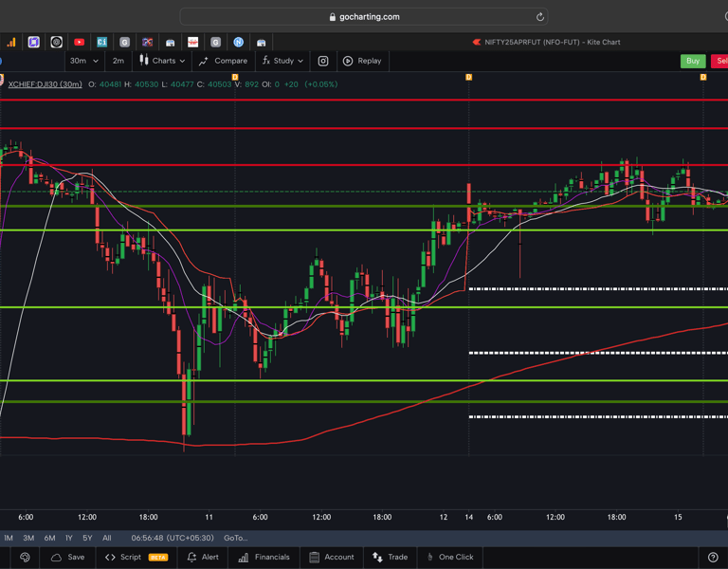Select the 2m timeframe shortcut

tap(118, 61)
